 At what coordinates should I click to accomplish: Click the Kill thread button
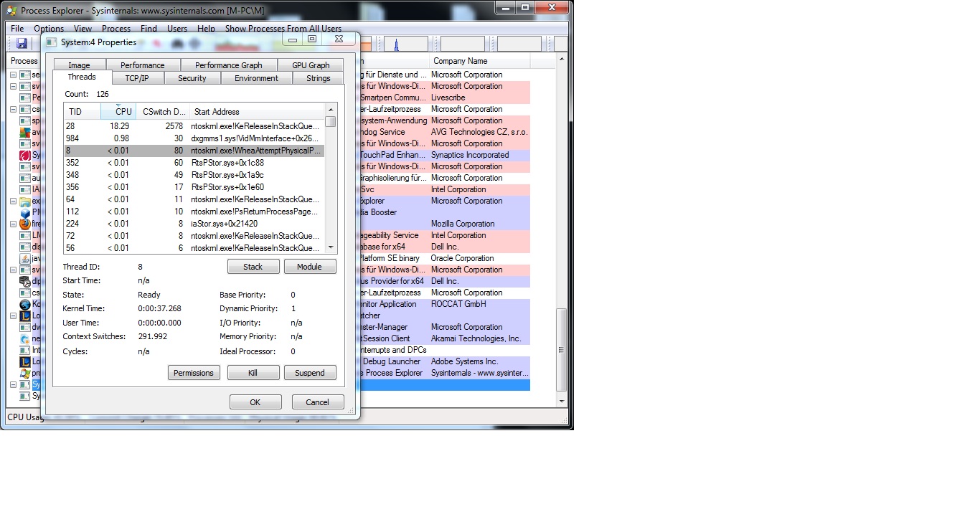click(x=253, y=373)
